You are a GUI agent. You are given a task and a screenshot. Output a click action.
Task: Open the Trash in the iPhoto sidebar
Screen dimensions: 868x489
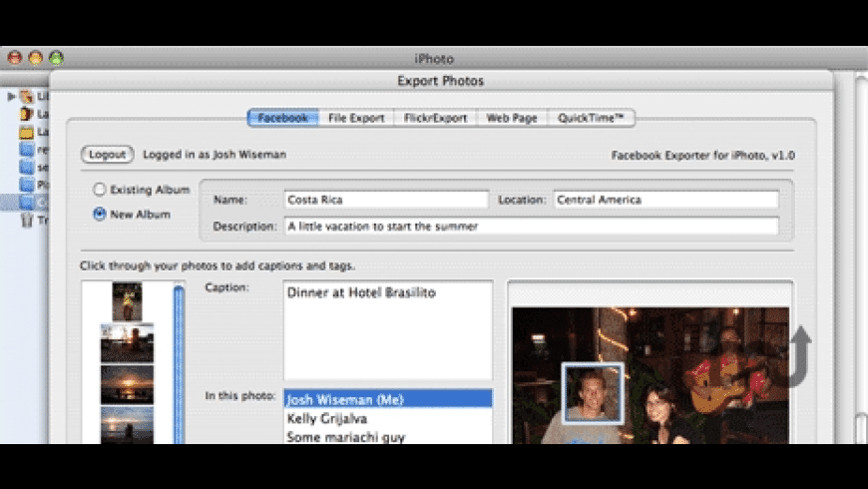(26, 221)
